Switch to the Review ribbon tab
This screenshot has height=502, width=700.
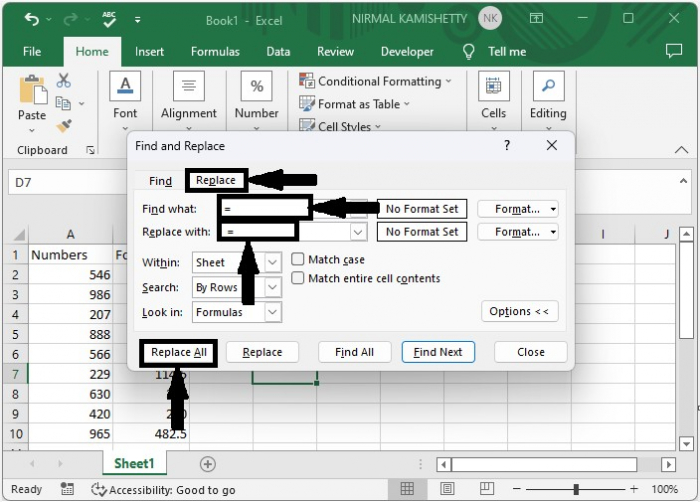[335, 52]
